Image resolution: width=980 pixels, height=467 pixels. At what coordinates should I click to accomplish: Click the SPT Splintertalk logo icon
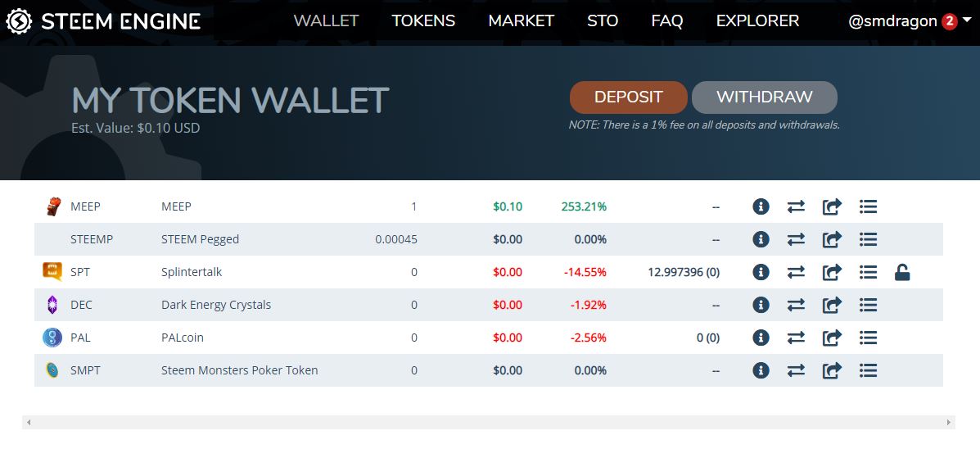click(52, 272)
